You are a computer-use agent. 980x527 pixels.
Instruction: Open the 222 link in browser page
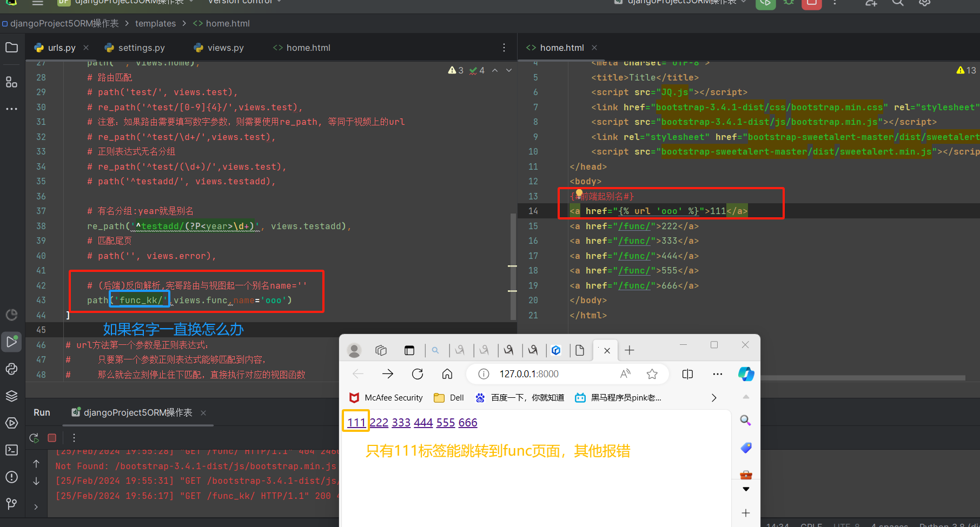pyautogui.click(x=379, y=422)
